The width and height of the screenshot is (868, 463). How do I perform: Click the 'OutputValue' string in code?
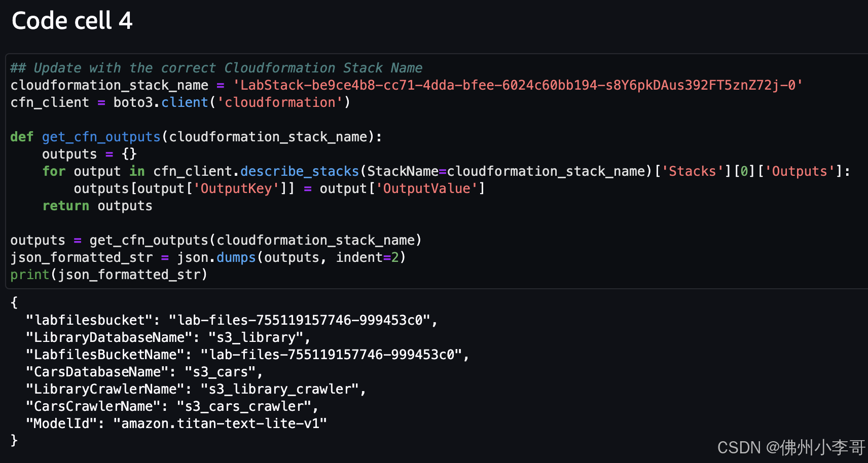(426, 188)
